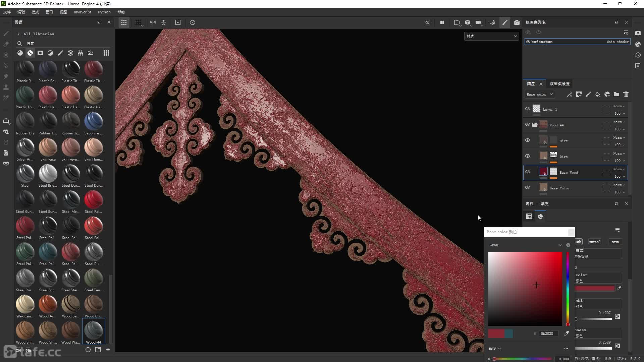Select the Clone stamp tool in left toolbar
Viewport: 644px width, 362px height.
(6, 87)
